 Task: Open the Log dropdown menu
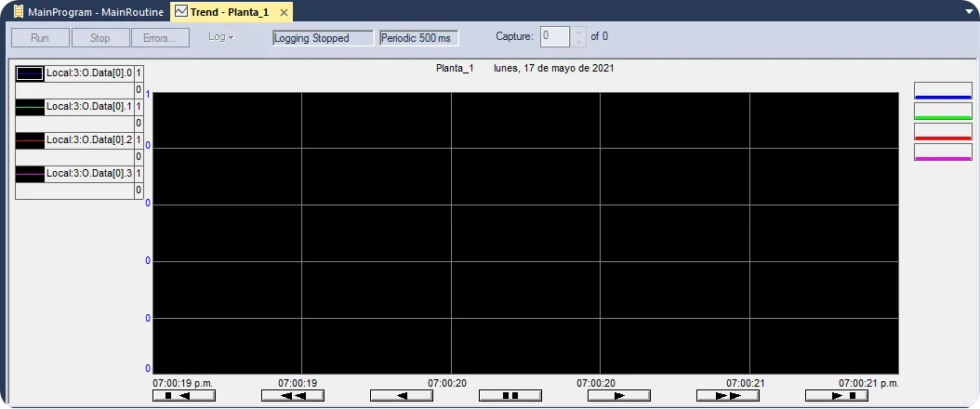[x=220, y=37]
